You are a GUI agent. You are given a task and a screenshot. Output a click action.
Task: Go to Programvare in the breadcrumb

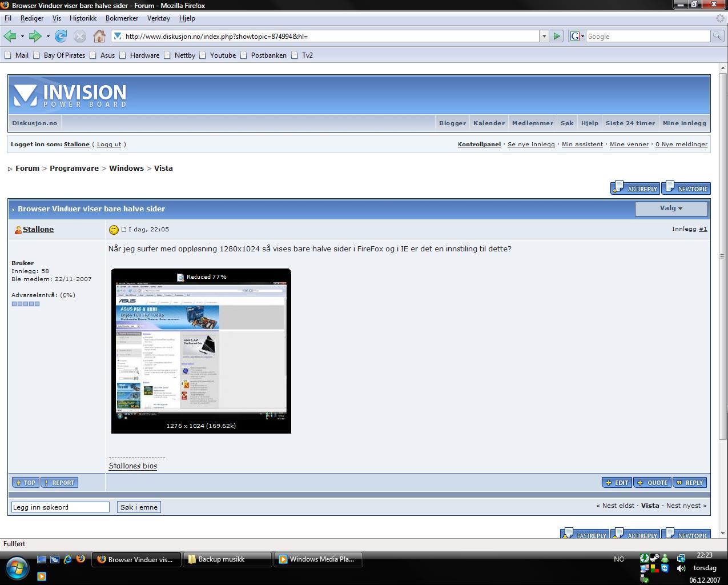74,168
